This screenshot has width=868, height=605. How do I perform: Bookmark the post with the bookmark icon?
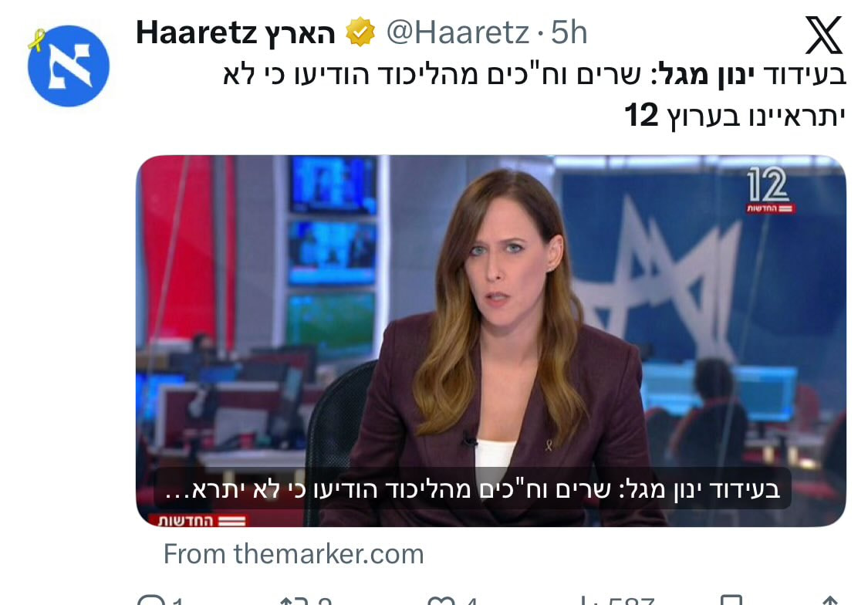point(731,600)
